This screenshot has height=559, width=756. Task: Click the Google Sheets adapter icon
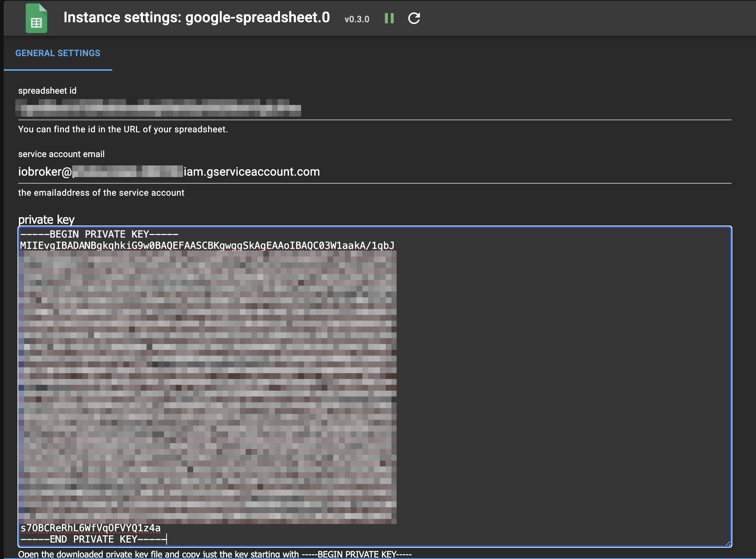[36, 18]
